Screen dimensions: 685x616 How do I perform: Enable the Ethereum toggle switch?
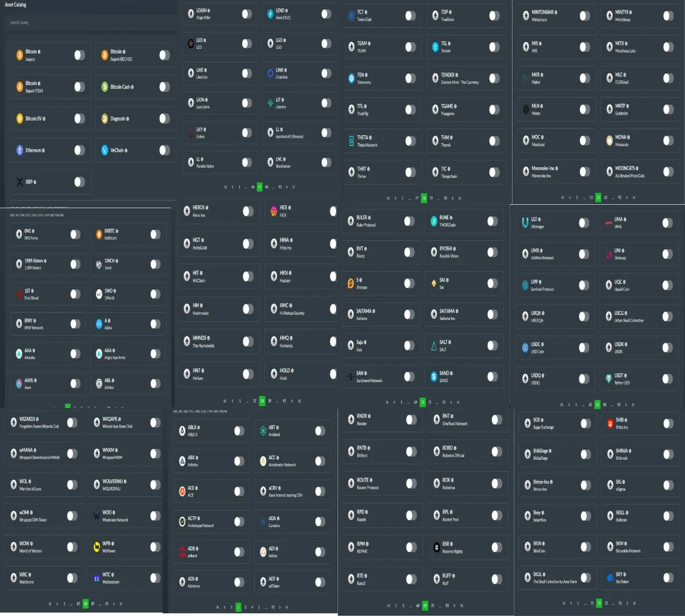(79, 151)
